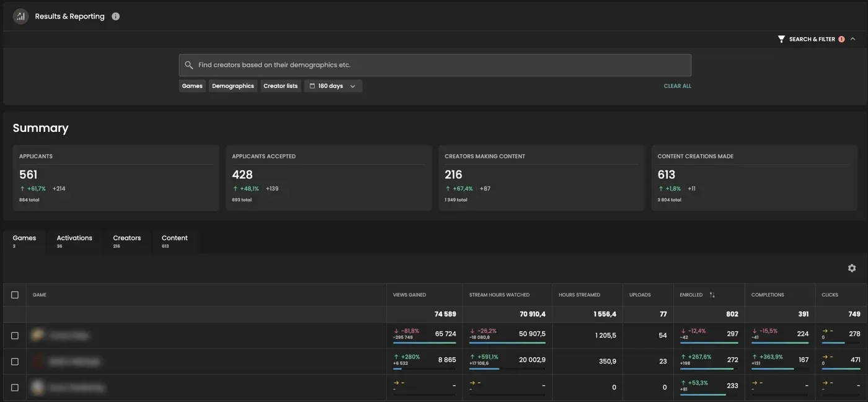
Task: Click the Applicants Accepted value 428
Action: 242,175
